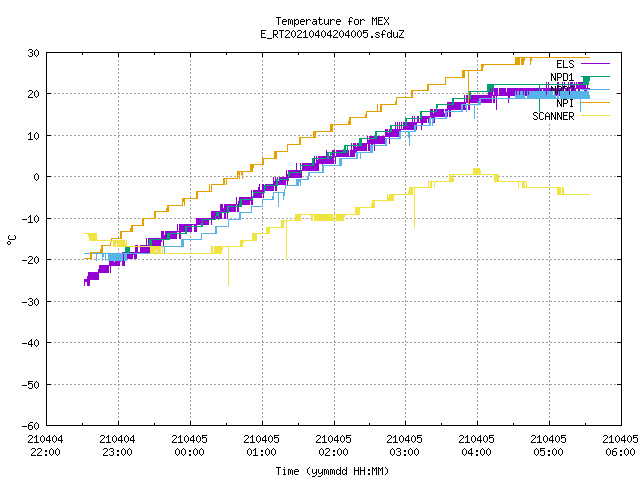Viewport: 640px width, 480px height.
Task: Click the y-axis label -40
Action: [x=31, y=343]
